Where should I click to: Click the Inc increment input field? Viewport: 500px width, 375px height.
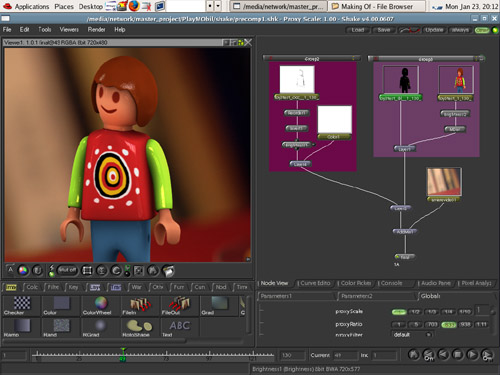coord(383,355)
